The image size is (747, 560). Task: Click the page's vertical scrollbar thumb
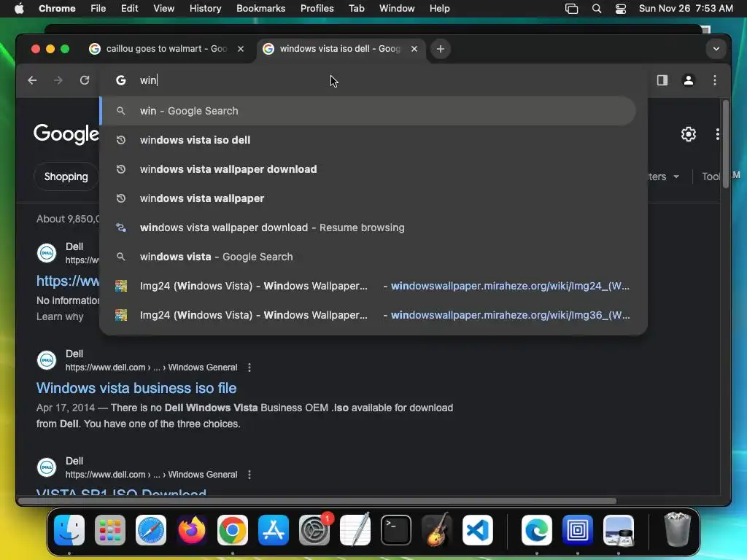(x=726, y=144)
